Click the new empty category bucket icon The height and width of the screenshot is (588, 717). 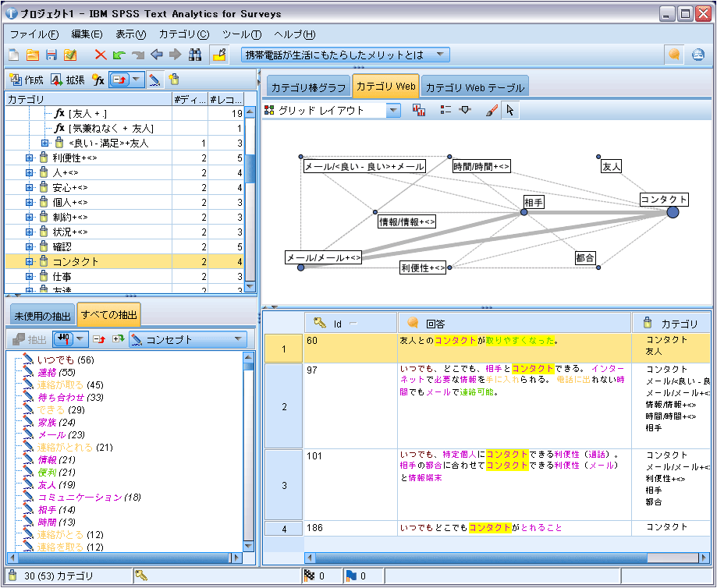174,80
